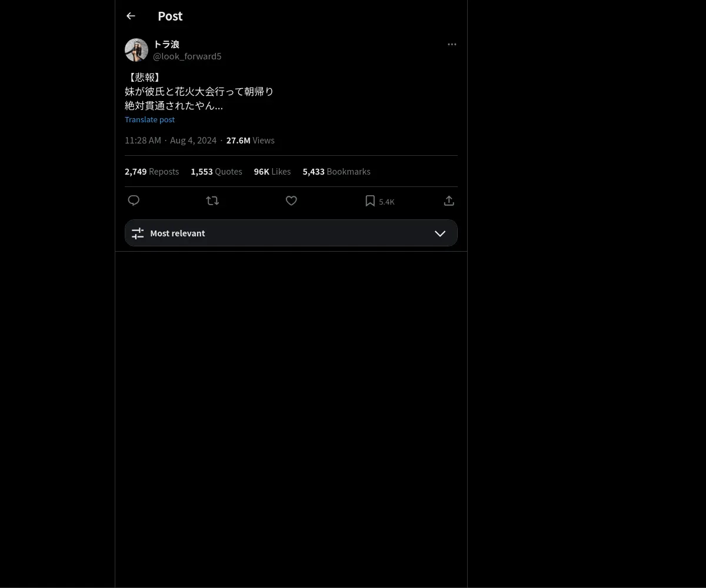The width and height of the screenshot is (706, 588).
Task: Open the @look_forward5 handle link
Action: pos(187,56)
